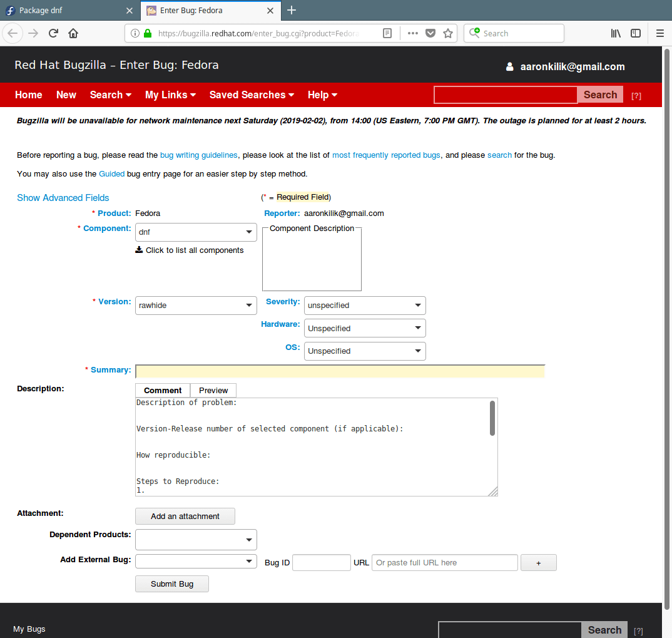Expand the My Links menu
672x638 pixels.
coord(171,95)
